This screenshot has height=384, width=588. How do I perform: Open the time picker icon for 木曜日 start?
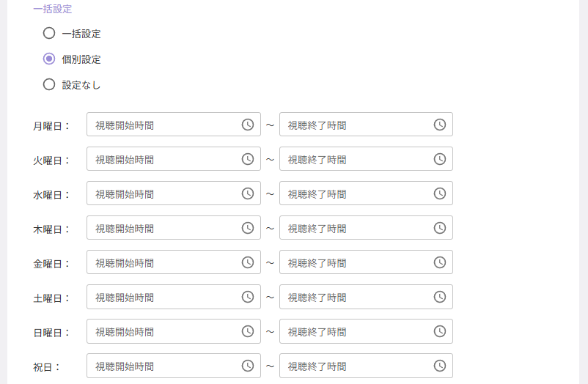click(248, 228)
